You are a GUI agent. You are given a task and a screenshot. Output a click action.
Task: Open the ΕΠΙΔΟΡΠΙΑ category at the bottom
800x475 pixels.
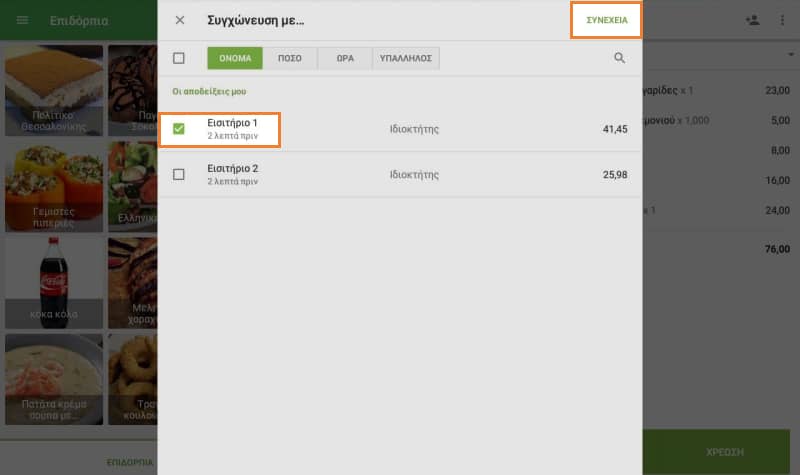coord(130,463)
